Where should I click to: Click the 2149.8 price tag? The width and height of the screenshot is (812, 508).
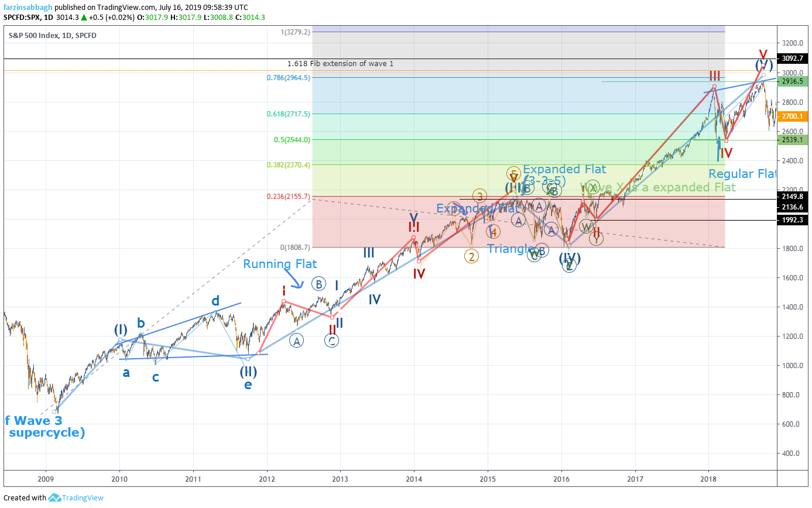[794, 197]
